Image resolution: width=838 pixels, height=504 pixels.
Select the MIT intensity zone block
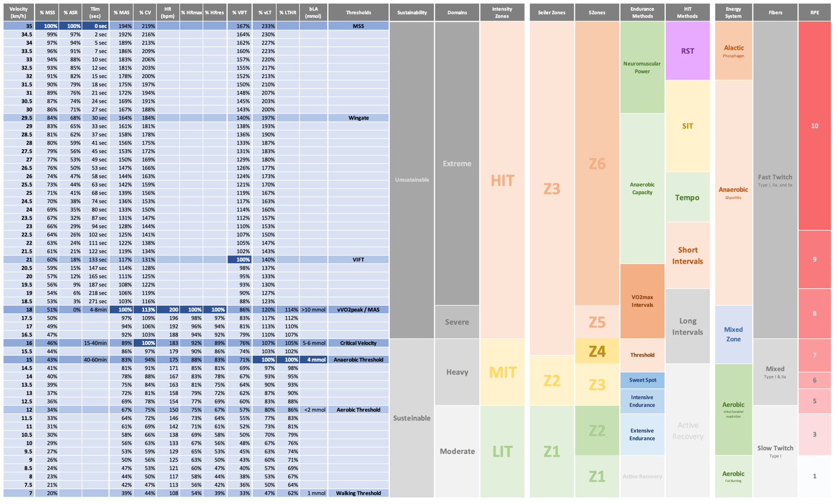502,372
